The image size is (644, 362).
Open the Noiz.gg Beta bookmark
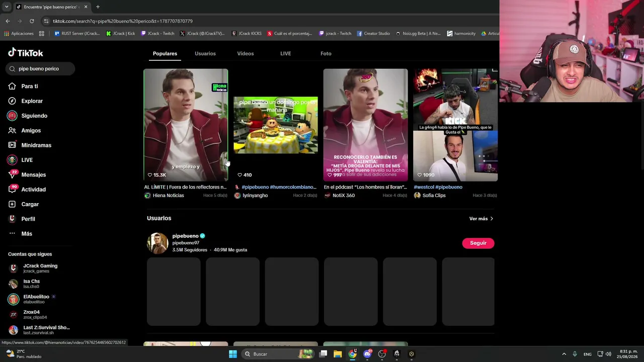[x=418, y=34]
